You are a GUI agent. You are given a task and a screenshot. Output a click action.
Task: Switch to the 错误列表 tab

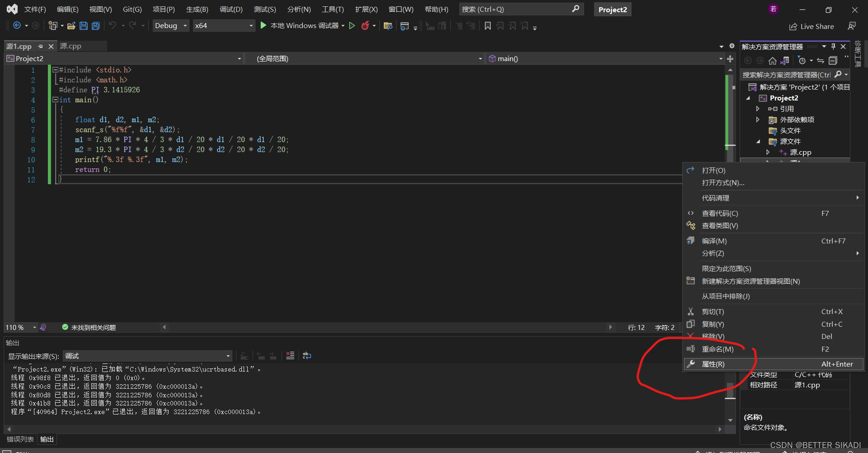point(20,439)
